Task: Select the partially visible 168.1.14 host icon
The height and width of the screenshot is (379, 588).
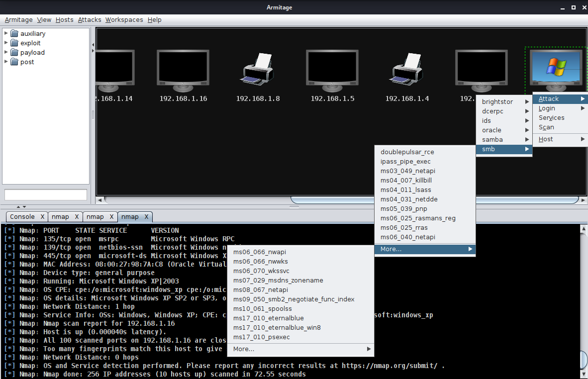Action: [115, 71]
